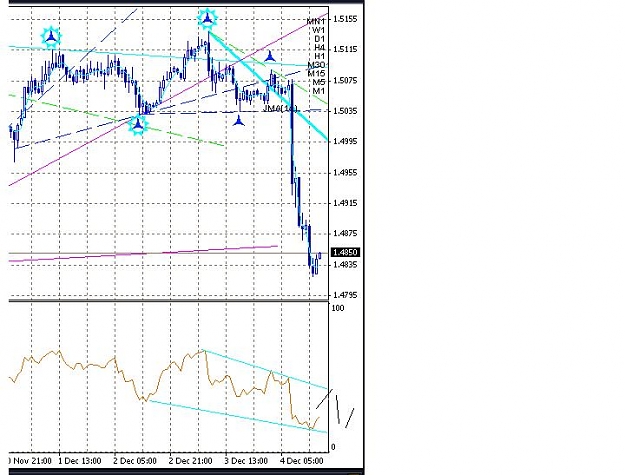The height and width of the screenshot is (475, 625).
Task: Click the starred arrow marker above the 1 Dec peak
Action: click(x=51, y=37)
